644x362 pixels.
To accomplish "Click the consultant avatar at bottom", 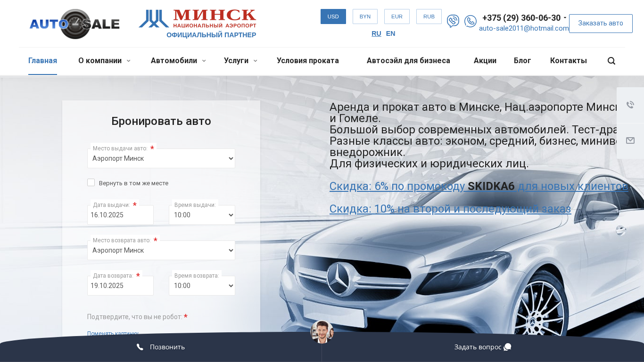I will 322,332.
